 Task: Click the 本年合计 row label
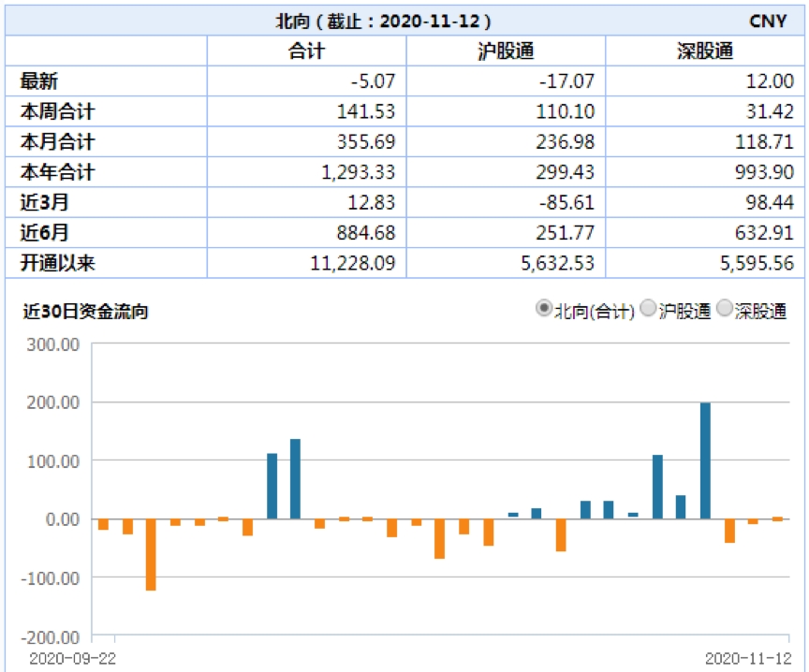click(57, 172)
